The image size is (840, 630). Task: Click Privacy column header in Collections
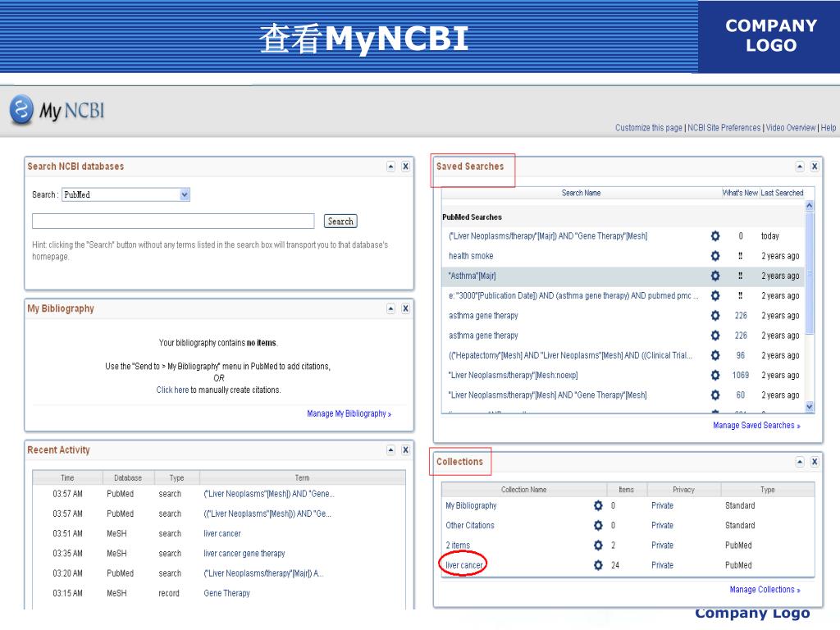[683, 490]
